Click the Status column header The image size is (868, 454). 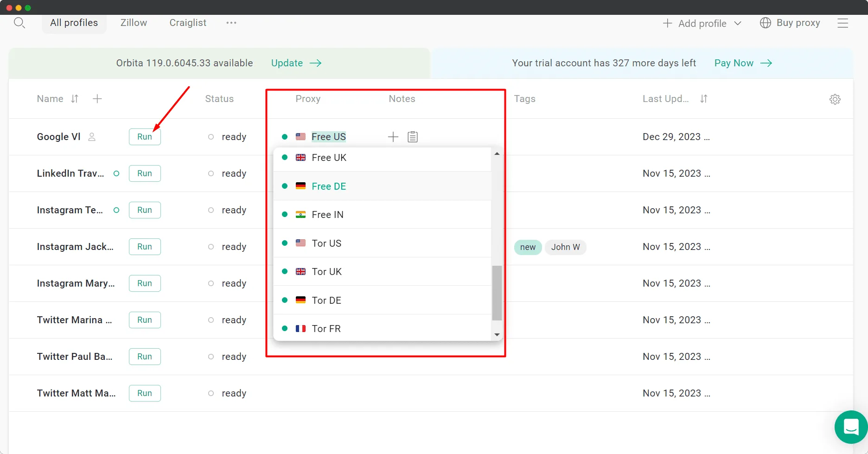point(219,99)
